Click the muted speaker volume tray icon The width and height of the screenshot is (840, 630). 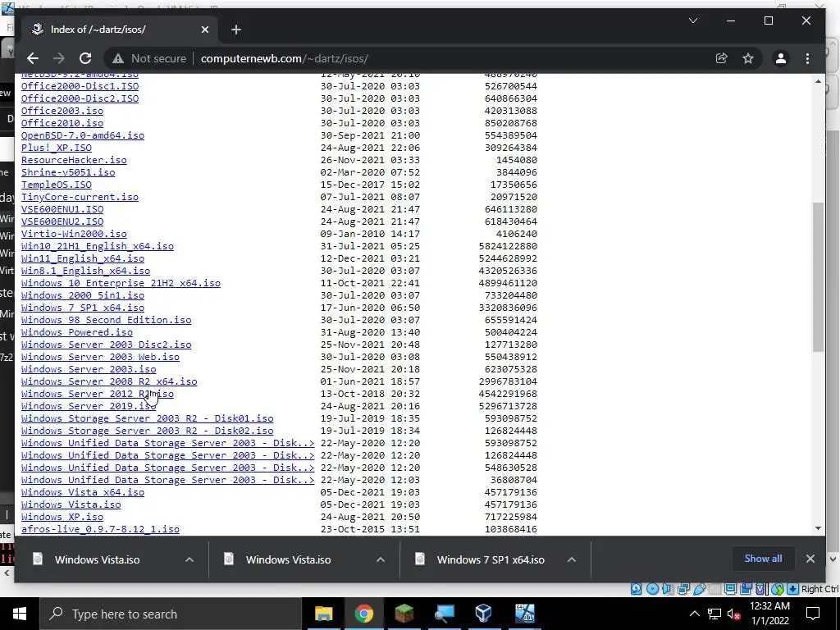(734, 614)
